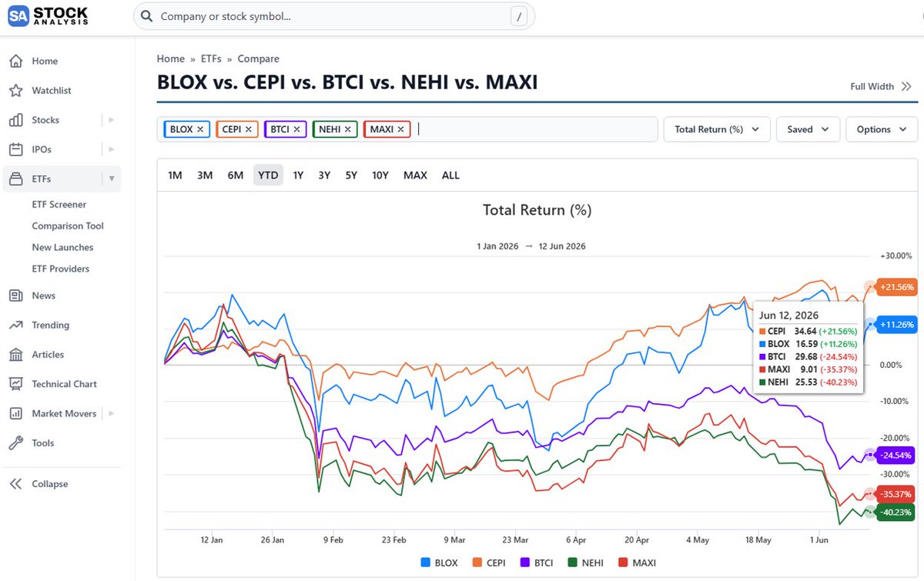Remove BLOX ticker chip
Image resolution: width=924 pixels, height=581 pixels.
click(x=200, y=129)
